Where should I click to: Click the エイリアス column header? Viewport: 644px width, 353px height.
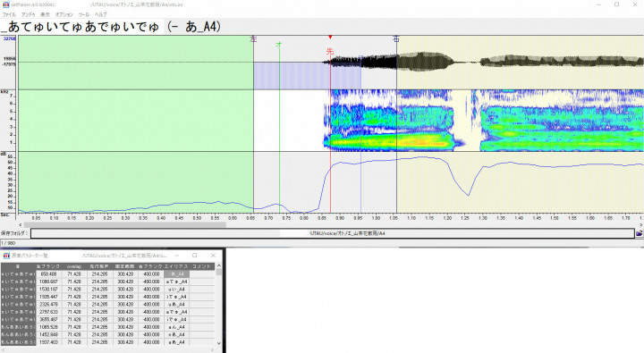176,266
